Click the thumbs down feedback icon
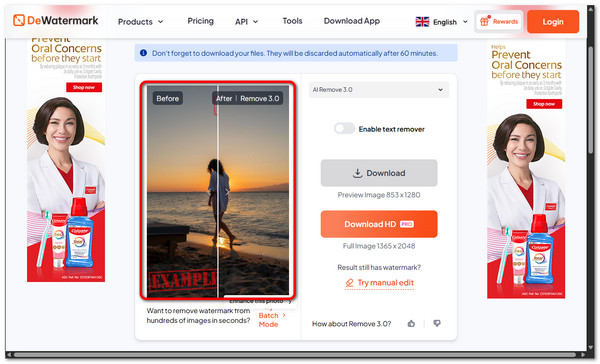This screenshot has height=364, width=600. pos(437,324)
